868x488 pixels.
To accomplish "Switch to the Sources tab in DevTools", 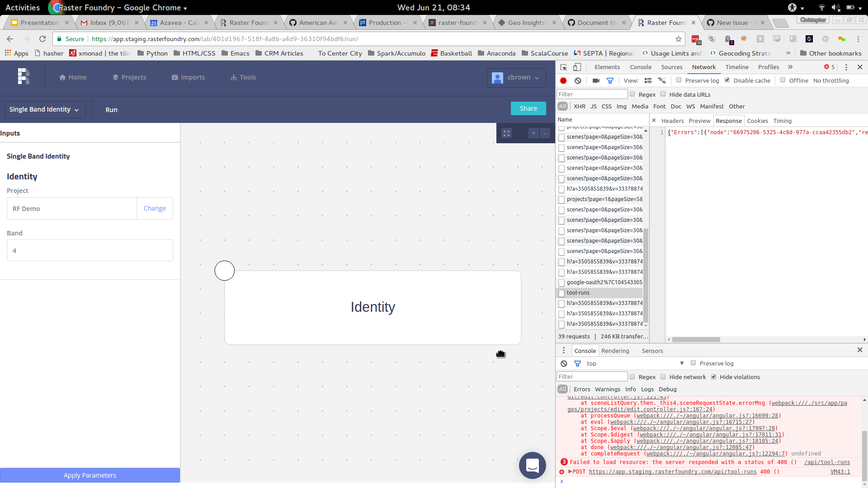I will pos(672,67).
